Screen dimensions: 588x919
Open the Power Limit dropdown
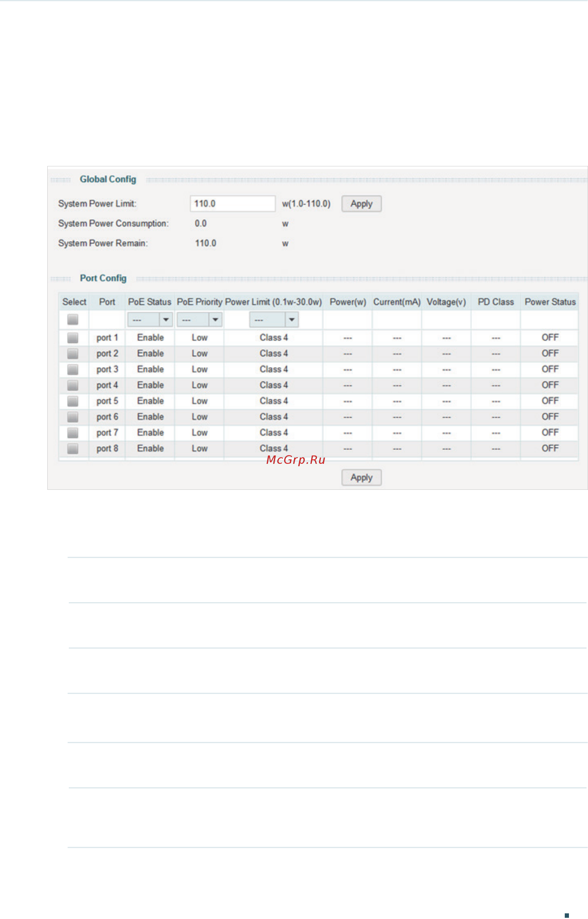pos(274,320)
